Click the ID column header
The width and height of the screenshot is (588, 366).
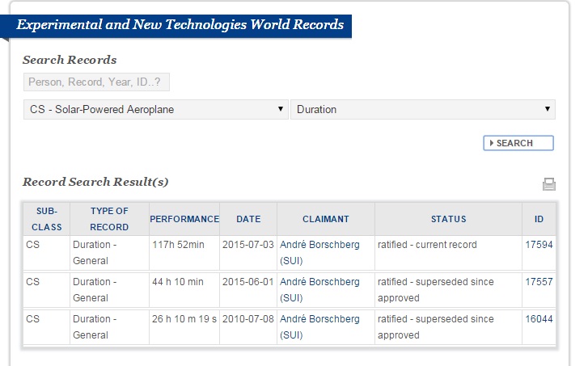[x=539, y=219]
